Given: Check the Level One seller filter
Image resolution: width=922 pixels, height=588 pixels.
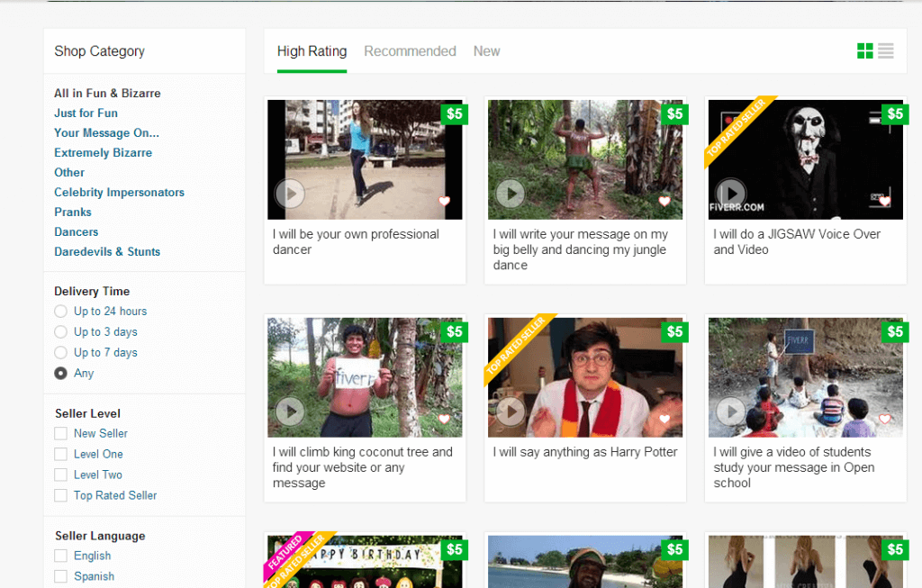Looking at the screenshot, I should coord(60,454).
